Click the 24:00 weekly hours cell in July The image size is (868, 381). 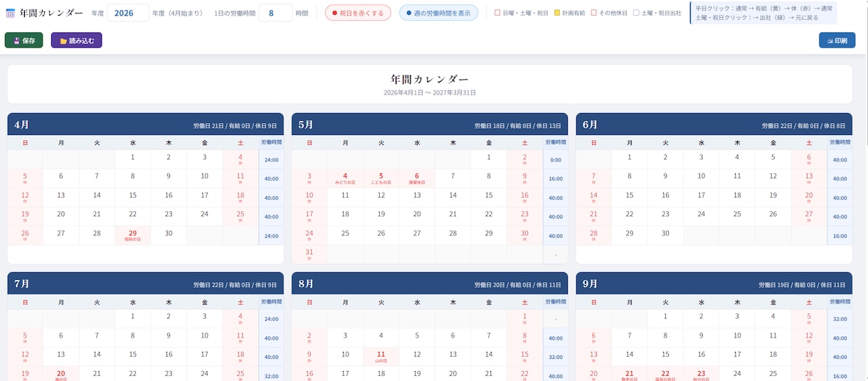pyautogui.click(x=271, y=318)
